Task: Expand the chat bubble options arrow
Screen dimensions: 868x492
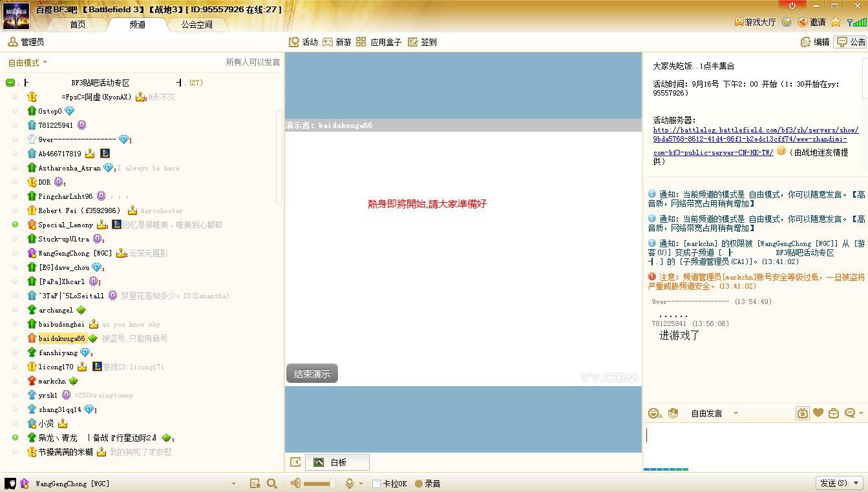Action: point(861,413)
